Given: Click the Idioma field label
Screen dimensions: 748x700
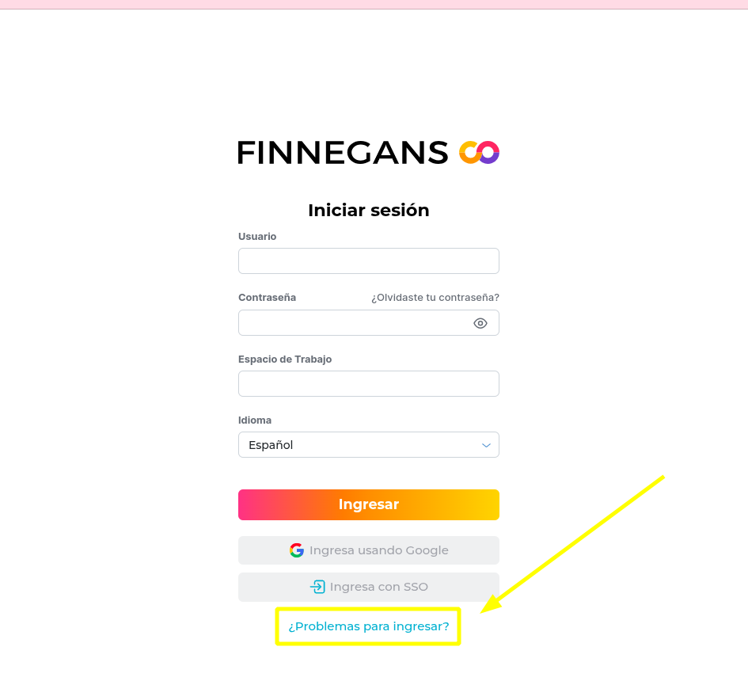Looking at the screenshot, I should (255, 420).
